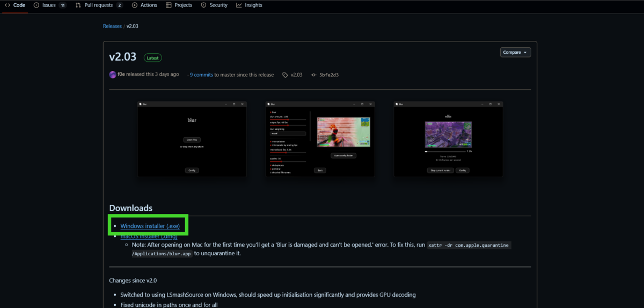The height and width of the screenshot is (308, 644).
Task: Click the Latest release badge
Action: pos(152,58)
